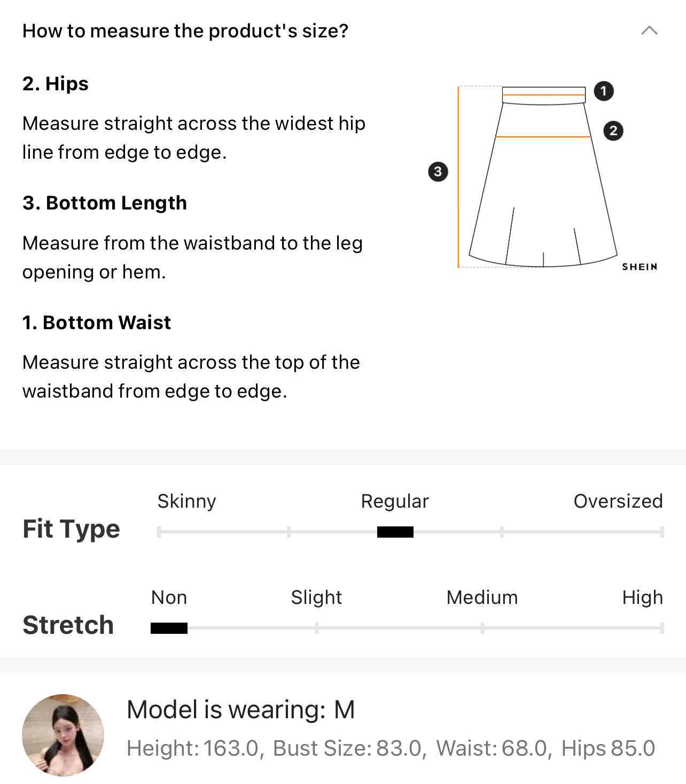Screen dimensions: 686x784
Task: Click the orange hip line on skirt
Action: (x=543, y=137)
